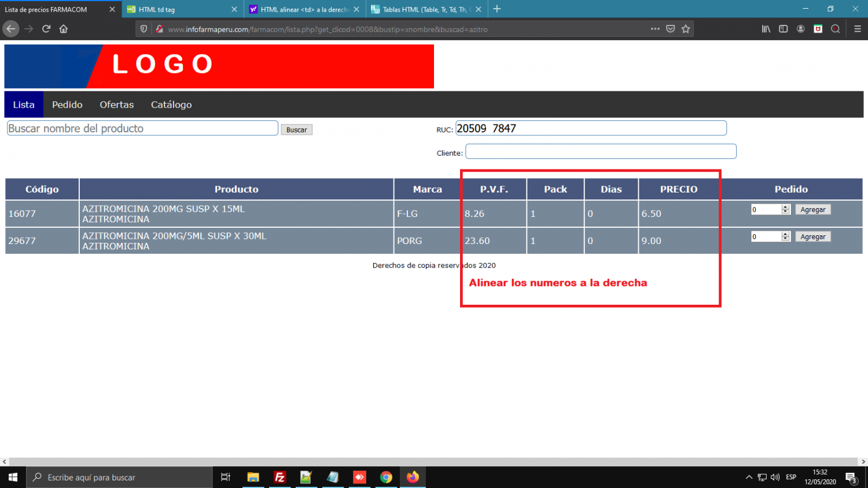The height and width of the screenshot is (488, 868).
Task: Click the 'PORG' brand cell
Action: (x=428, y=241)
